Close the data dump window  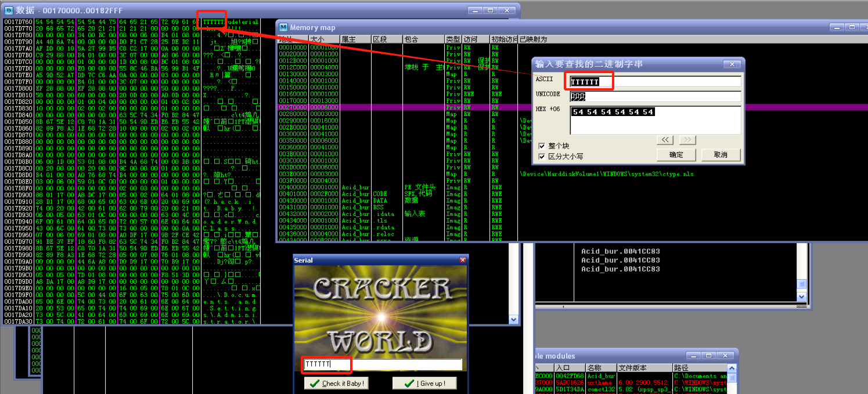tap(507, 10)
